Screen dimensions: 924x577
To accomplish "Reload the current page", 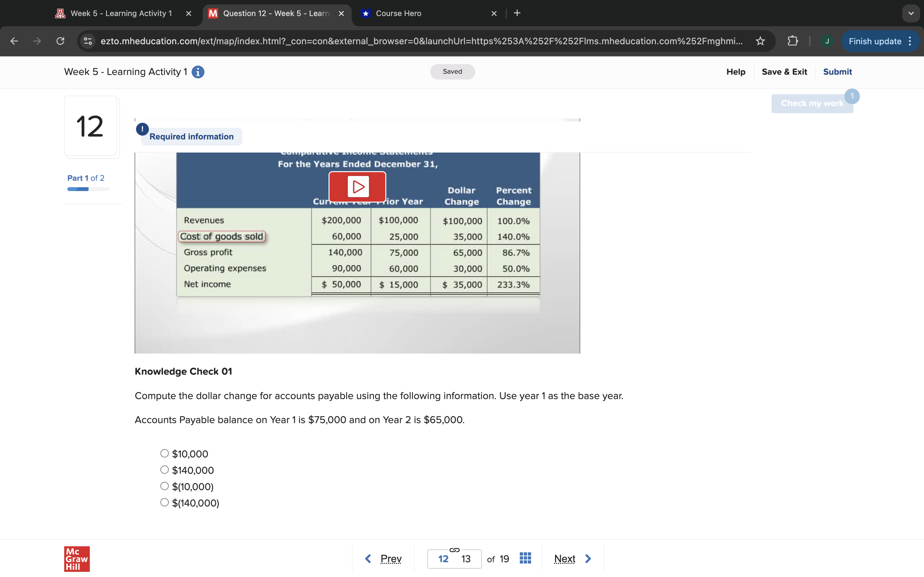I will [60, 41].
